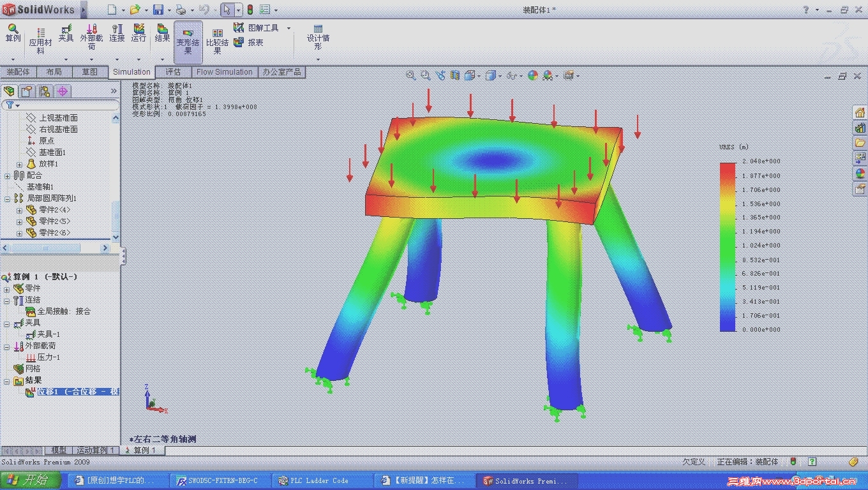
Task: Click the Edit Appearance color ball icon
Action: click(x=532, y=75)
